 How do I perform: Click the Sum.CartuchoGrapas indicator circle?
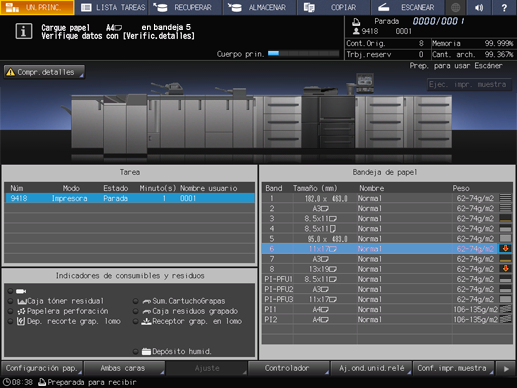click(136, 301)
